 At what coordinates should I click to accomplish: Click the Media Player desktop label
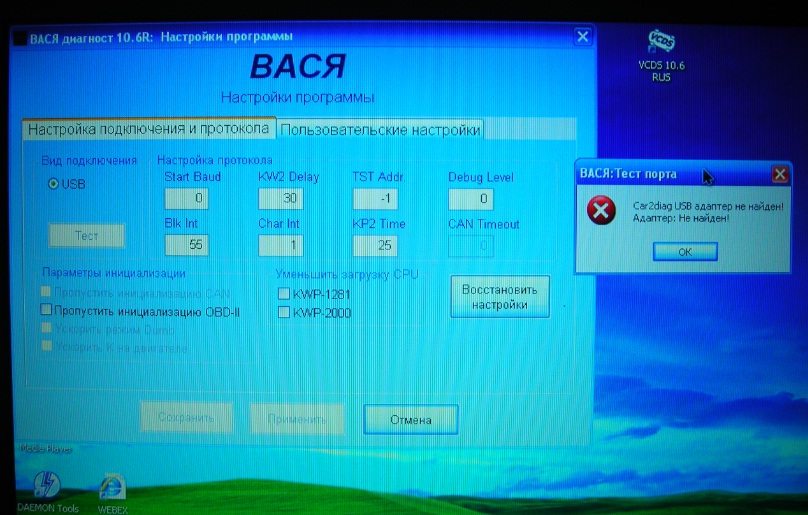(x=45, y=448)
